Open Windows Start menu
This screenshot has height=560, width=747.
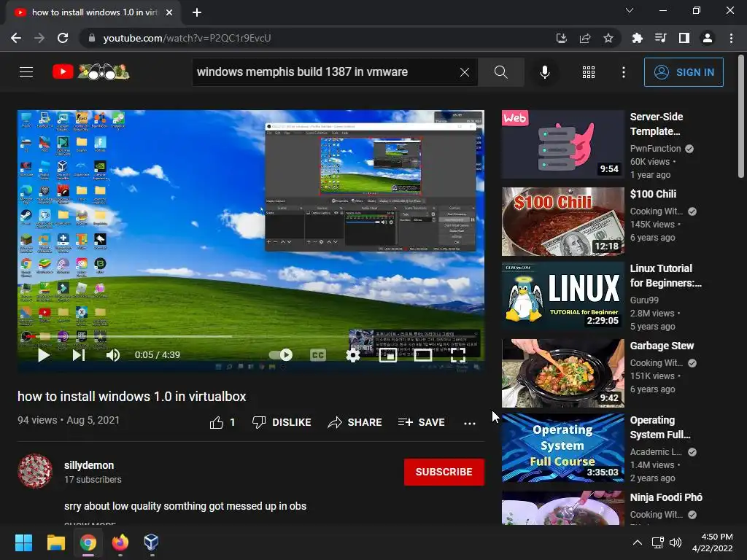23,542
